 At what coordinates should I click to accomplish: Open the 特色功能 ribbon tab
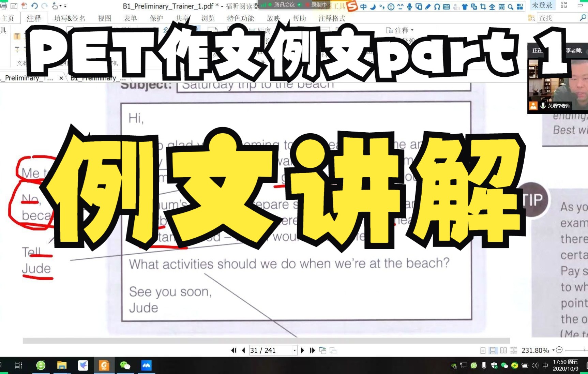coord(241,18)
